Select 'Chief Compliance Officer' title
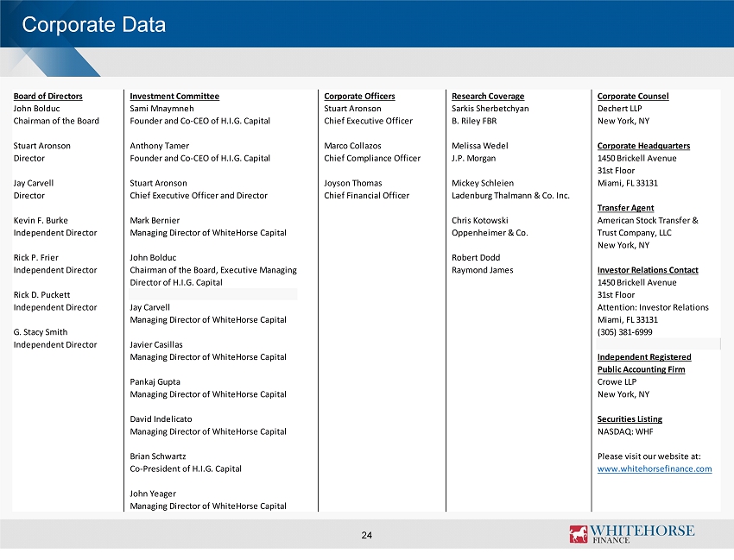 [372, 158]
